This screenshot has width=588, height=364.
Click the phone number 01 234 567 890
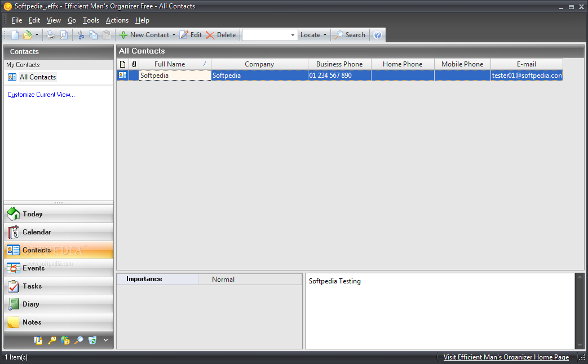coord(330,76)
